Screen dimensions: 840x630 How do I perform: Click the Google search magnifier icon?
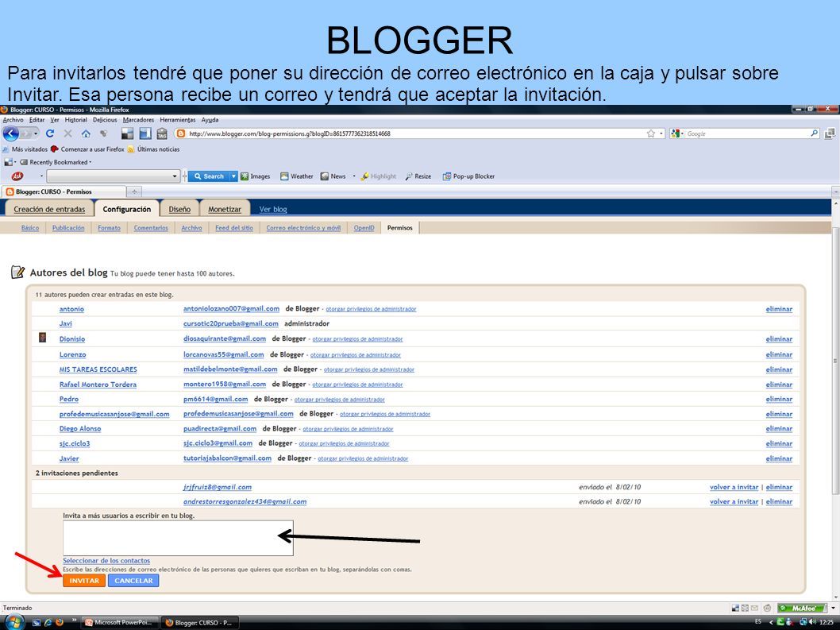point(815,133)
